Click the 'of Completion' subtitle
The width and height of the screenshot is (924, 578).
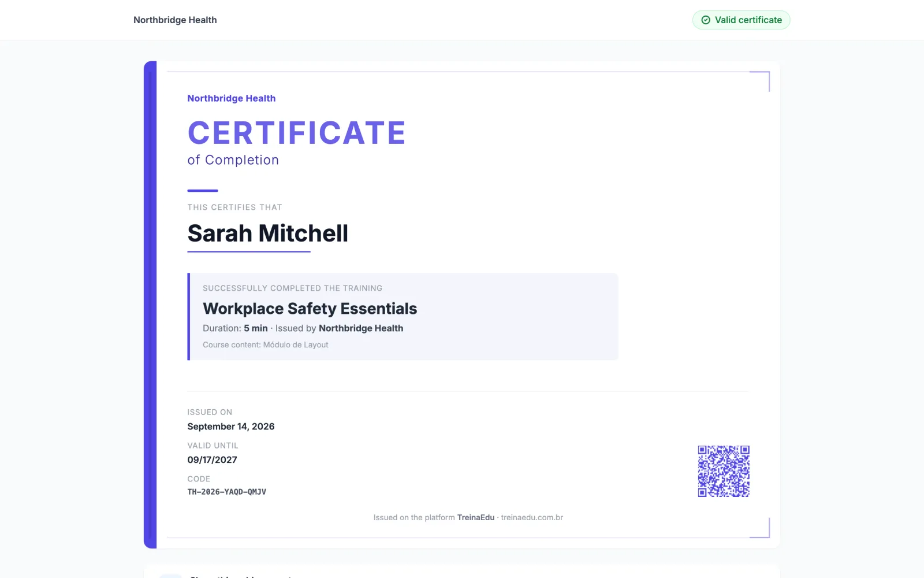233,160
